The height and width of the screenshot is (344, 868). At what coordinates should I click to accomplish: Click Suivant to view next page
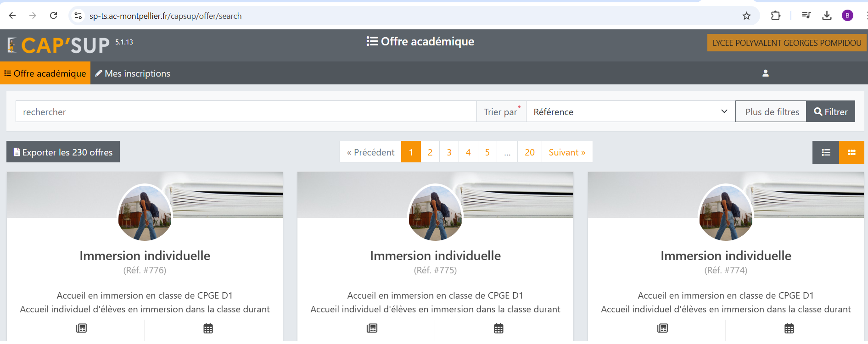(x=567, y=152)
